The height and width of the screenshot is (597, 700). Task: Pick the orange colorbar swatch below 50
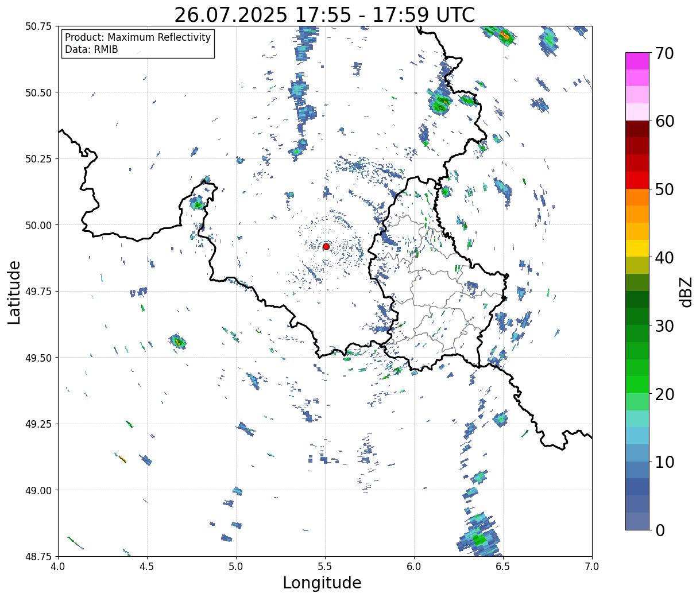pyautogui.click(x=637, y=197)
